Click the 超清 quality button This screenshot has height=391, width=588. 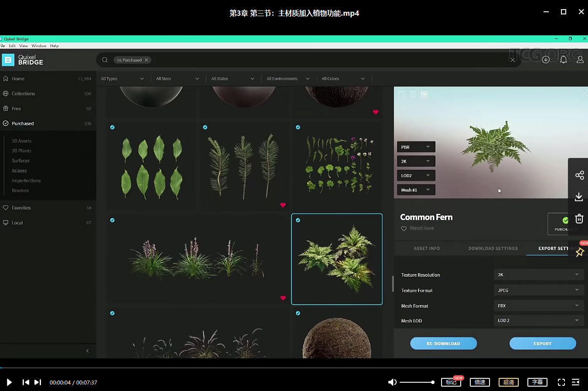click(x=509, y=382)
